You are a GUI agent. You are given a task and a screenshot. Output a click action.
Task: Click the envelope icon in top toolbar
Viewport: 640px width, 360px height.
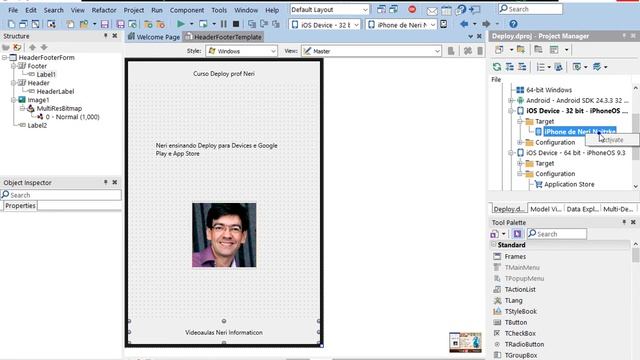click(x=432, y=10)
